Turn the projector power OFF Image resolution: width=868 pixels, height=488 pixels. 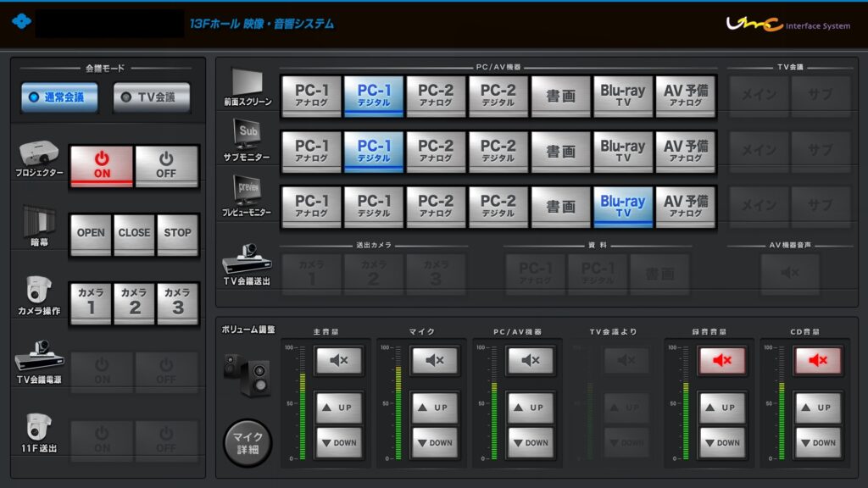(x=166, y=164)
